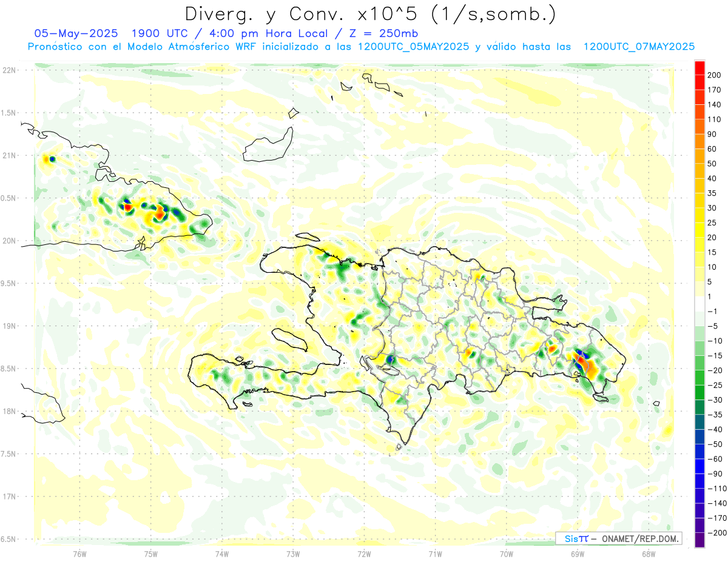
Task: Click the '1200UTC_07MAY2025' valid-until time
Action: click(639, 47)
